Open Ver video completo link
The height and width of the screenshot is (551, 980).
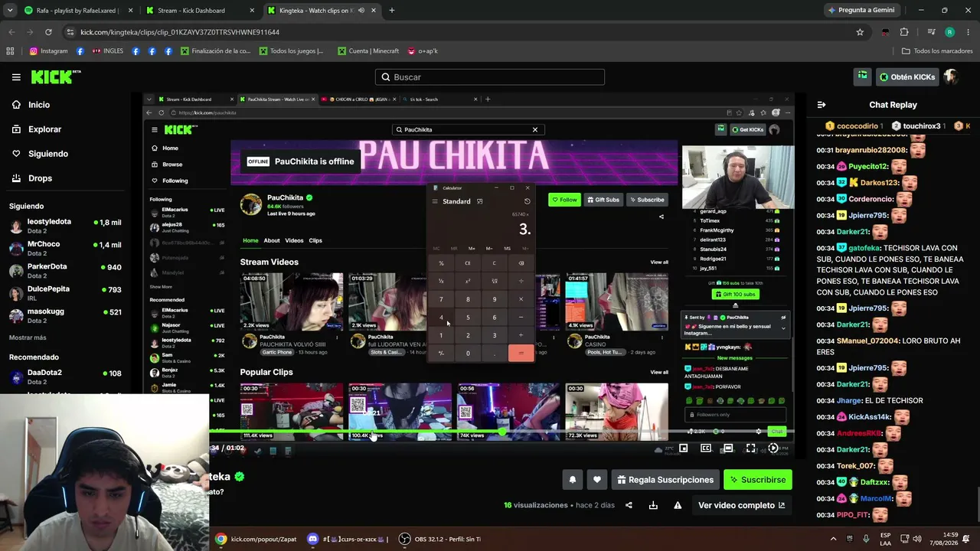point(741,505)
